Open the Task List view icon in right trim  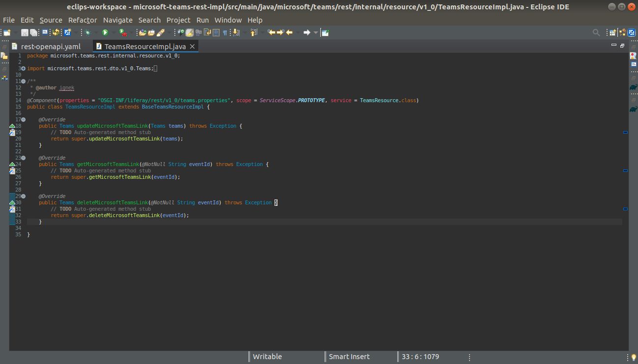pos(633,56)
